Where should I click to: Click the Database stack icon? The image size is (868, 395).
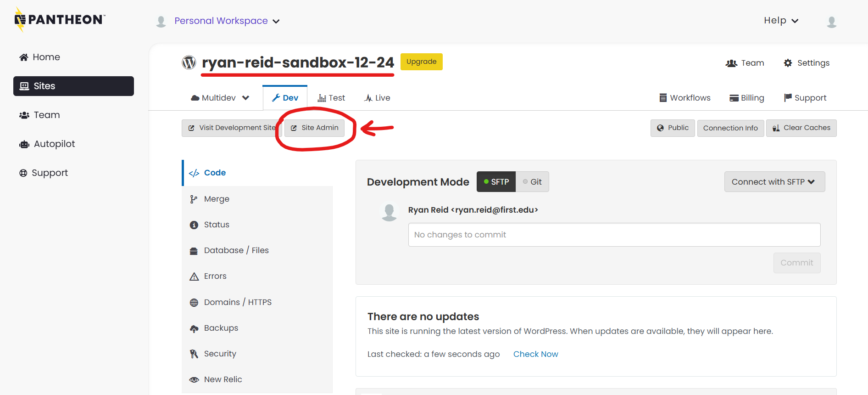point(194,251)
